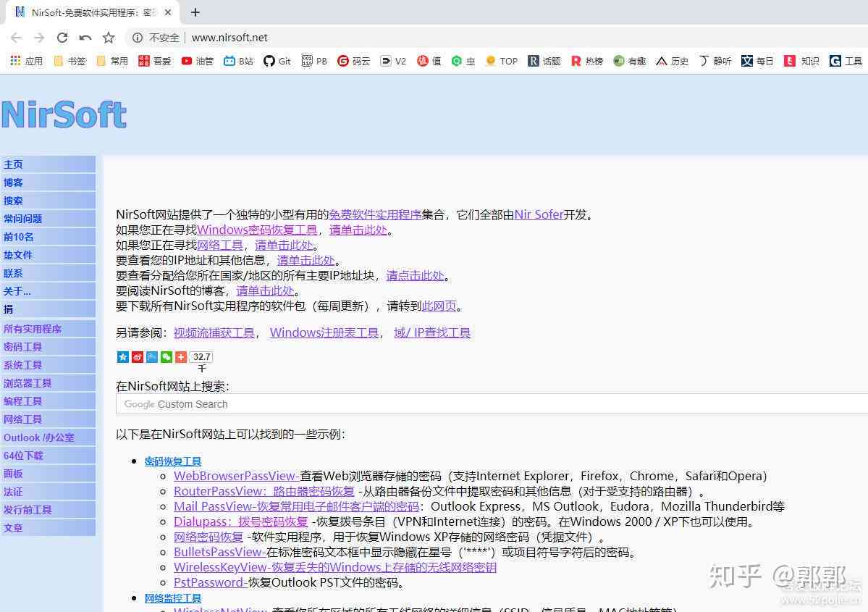Open the 值 bookmark
The height and width of the screenshot is (612, 868).
tap(429, 61)
